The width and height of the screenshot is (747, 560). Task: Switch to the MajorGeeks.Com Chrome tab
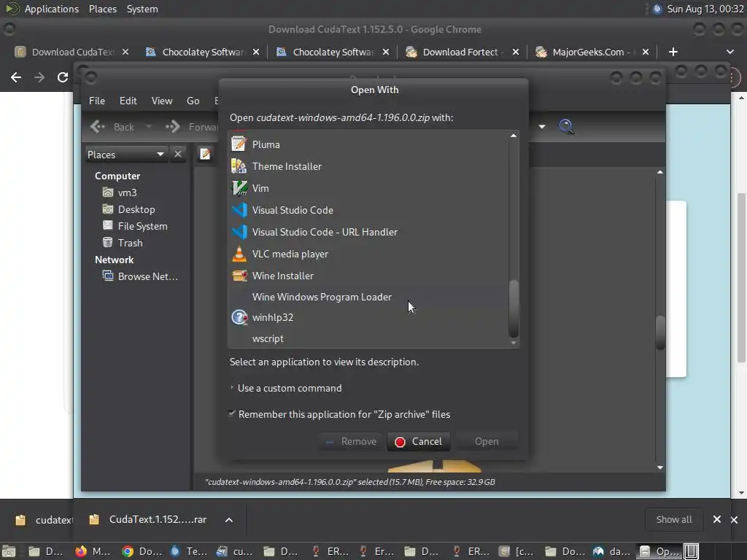(592, 52)
